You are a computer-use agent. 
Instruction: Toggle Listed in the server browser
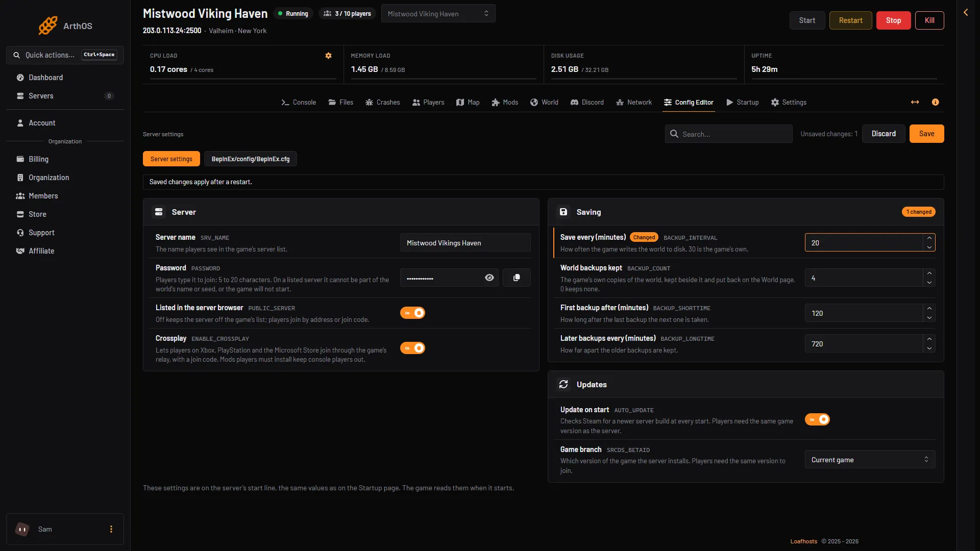pyautogui.click(x=412, y=313)
